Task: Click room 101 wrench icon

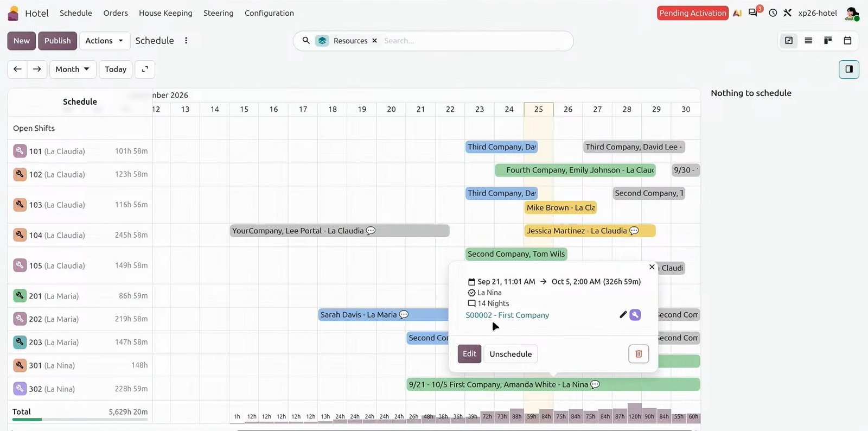Action: (x=20, y=151)
